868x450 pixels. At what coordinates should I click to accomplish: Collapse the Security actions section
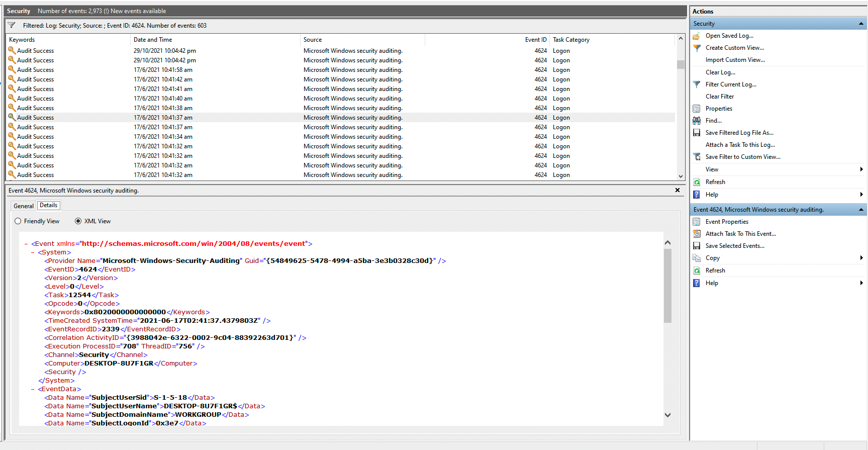[861, 24]
